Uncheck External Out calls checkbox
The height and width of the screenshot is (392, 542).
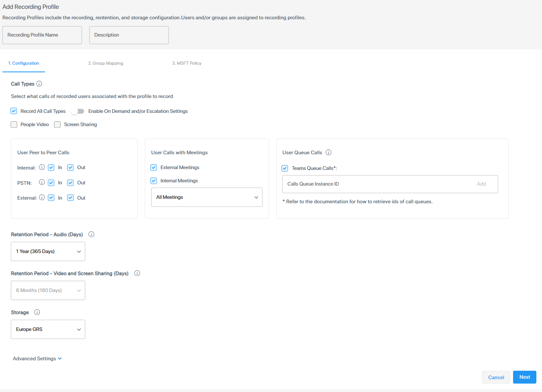pyautogui.click(x=70, y=198)
